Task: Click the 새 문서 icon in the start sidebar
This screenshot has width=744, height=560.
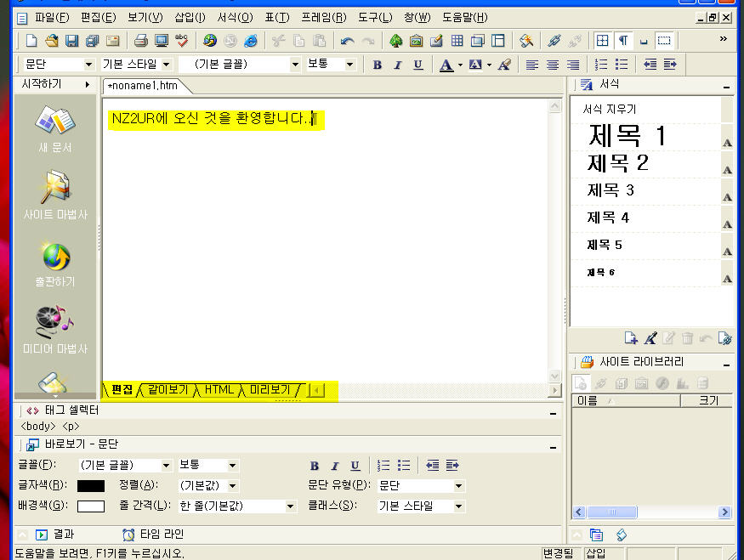Action: 55,129
